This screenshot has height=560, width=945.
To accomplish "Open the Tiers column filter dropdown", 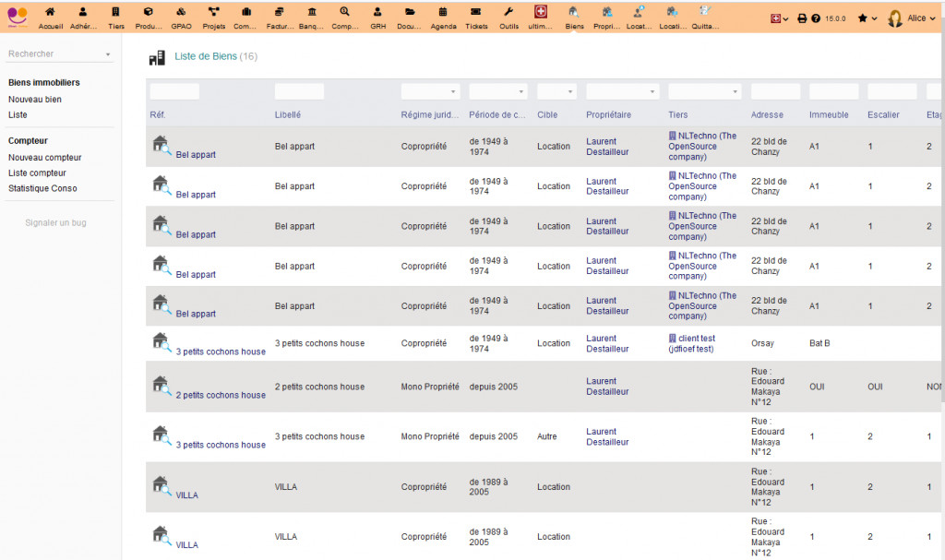I will (x=704, y=92).
